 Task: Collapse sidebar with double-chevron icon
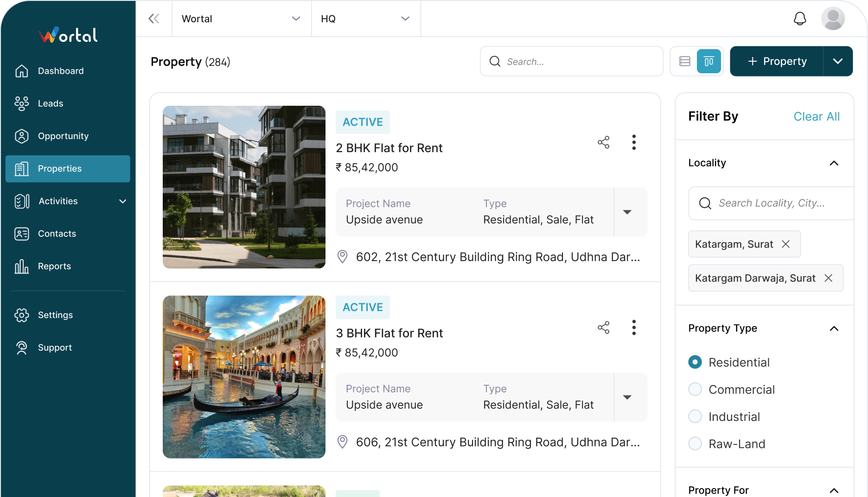coord(153,19)
